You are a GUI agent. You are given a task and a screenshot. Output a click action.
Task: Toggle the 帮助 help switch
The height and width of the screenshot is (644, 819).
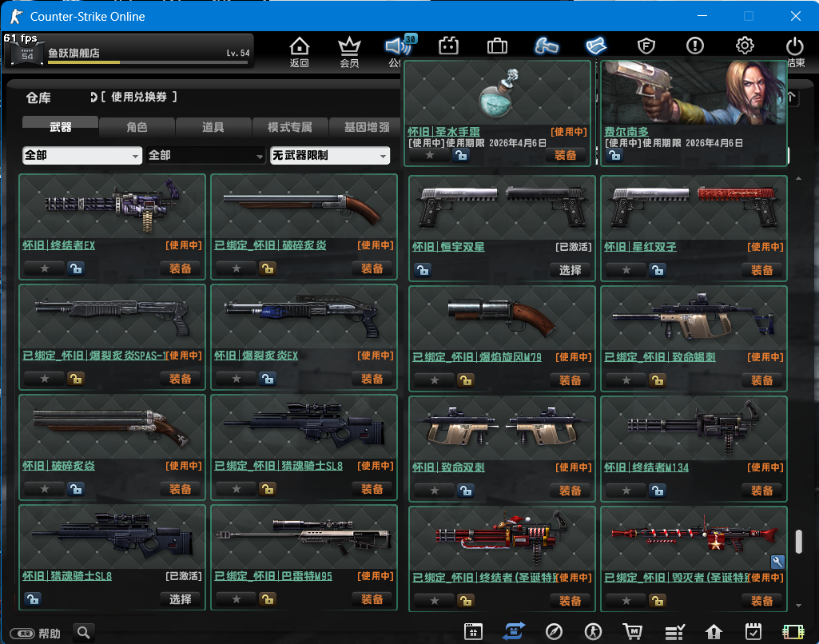tap(22, 634)
